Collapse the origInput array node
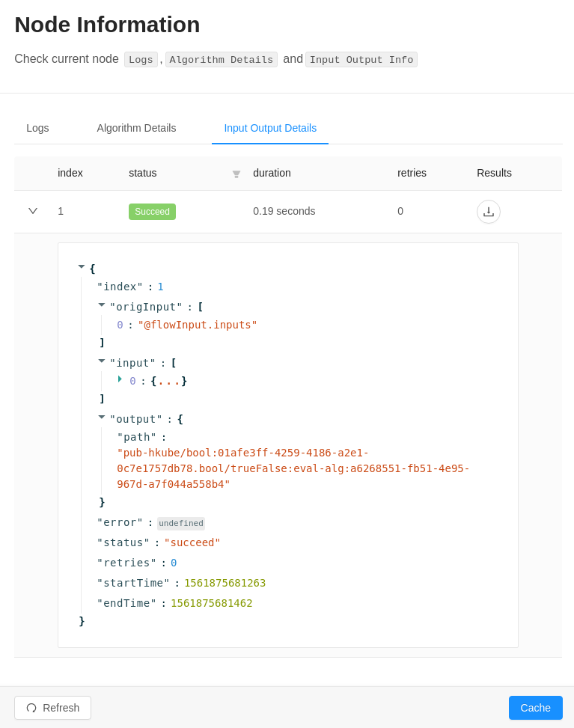Viewport: 574px width, 728px height. (100, 305)
